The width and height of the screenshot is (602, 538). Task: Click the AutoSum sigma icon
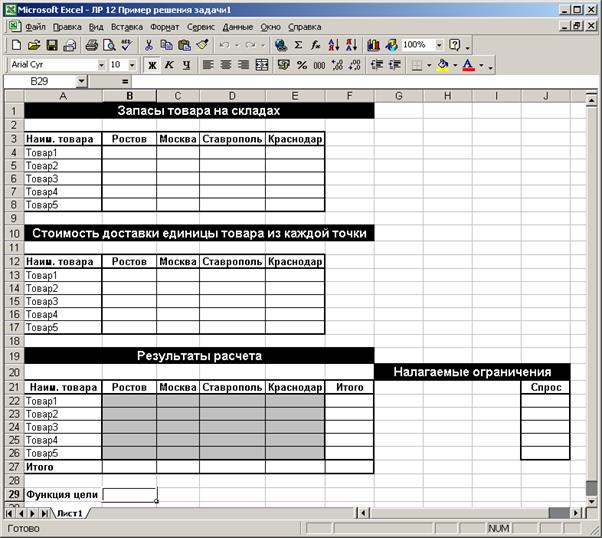click(x=298, y=45)
